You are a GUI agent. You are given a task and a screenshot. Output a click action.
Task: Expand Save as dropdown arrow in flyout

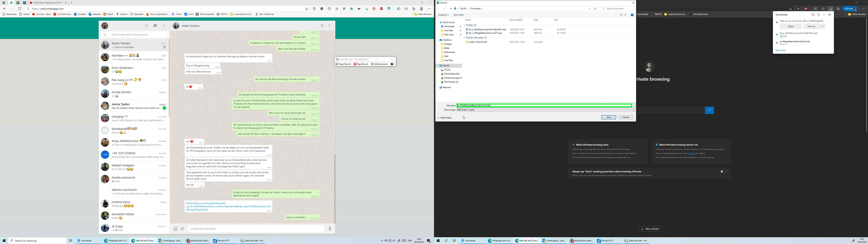[822, 26]
